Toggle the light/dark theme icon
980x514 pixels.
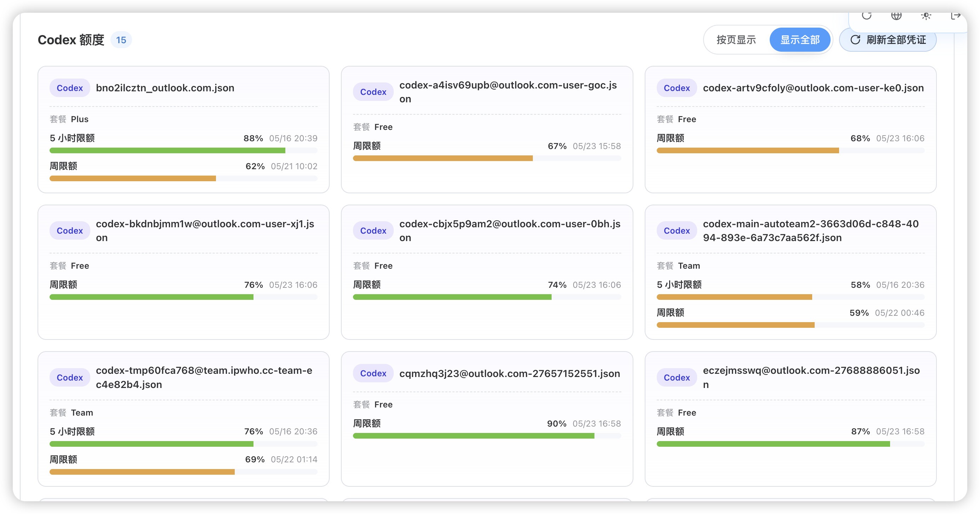tap(926, 16)
